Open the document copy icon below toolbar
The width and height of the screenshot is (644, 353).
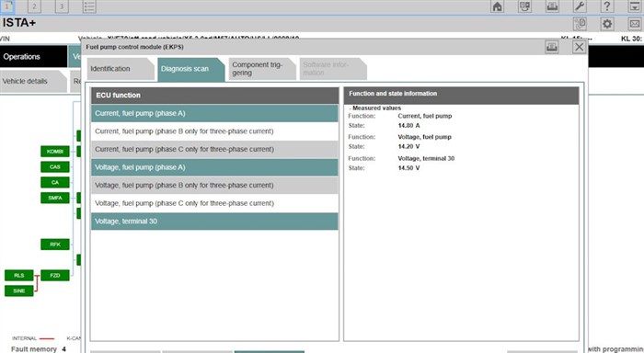point(580,24)
